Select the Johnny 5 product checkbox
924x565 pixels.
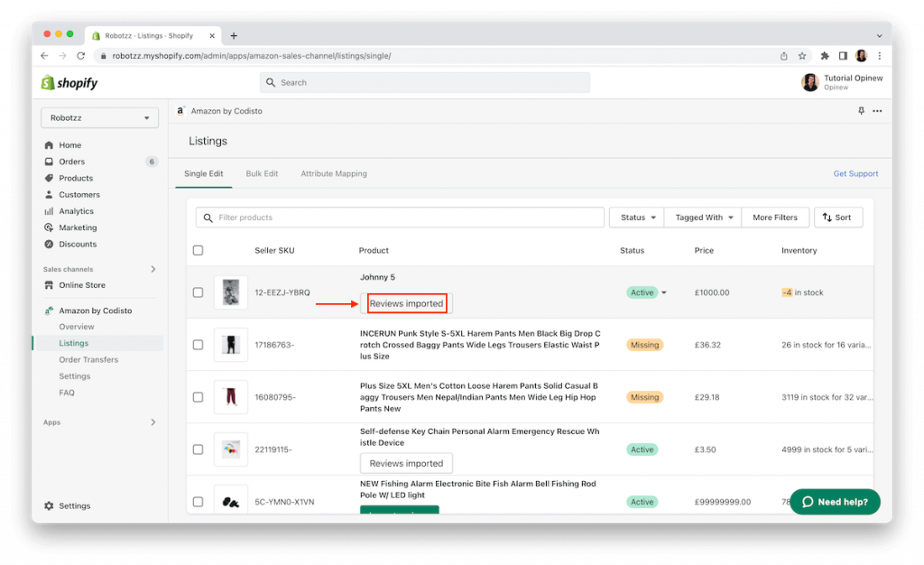pos(198,292)
